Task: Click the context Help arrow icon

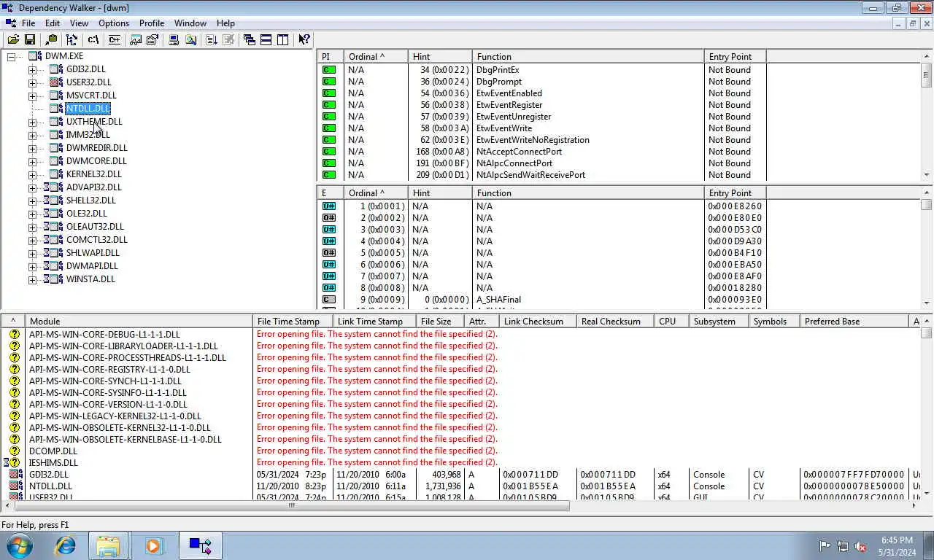Action: pyautogui.click(x=304, y=40)
